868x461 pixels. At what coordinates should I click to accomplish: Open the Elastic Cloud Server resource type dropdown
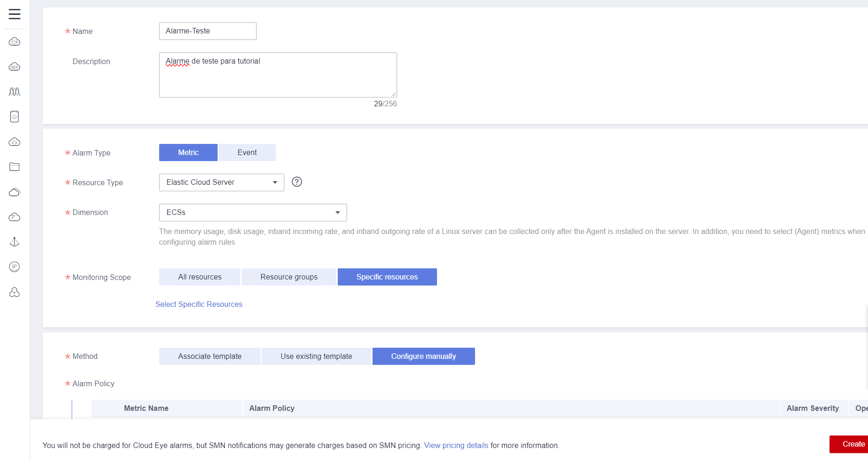tap(221, 182)
